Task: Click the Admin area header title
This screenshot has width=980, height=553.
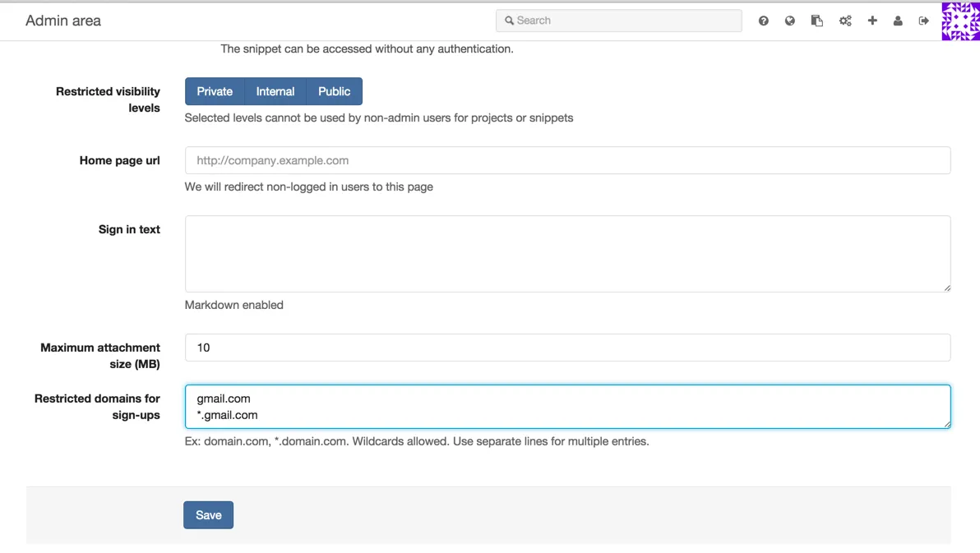Action: tap(63, 21)
